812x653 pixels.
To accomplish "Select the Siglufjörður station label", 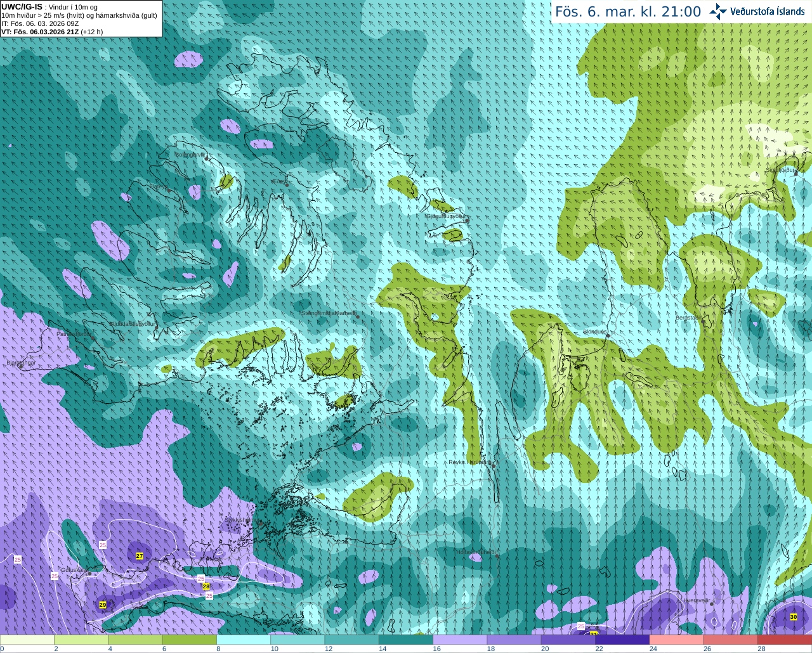I will coord(780,170).
